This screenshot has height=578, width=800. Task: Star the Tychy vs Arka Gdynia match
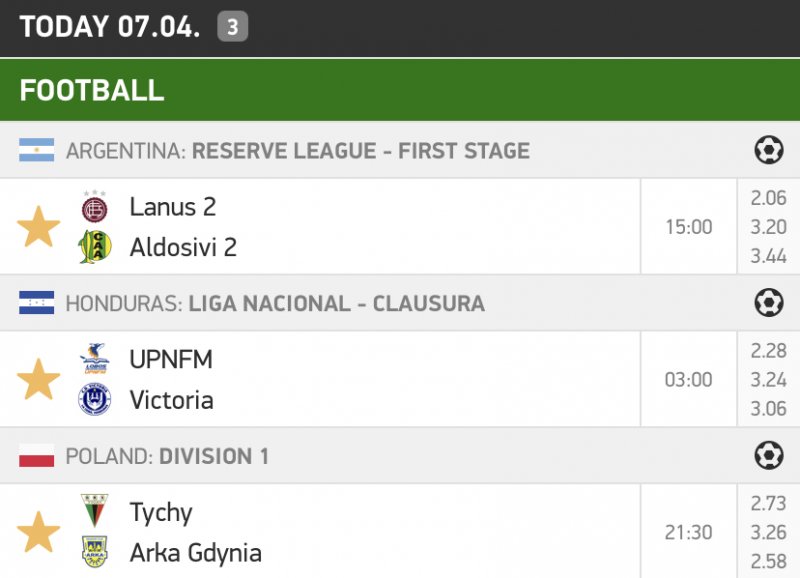(39, 532)
